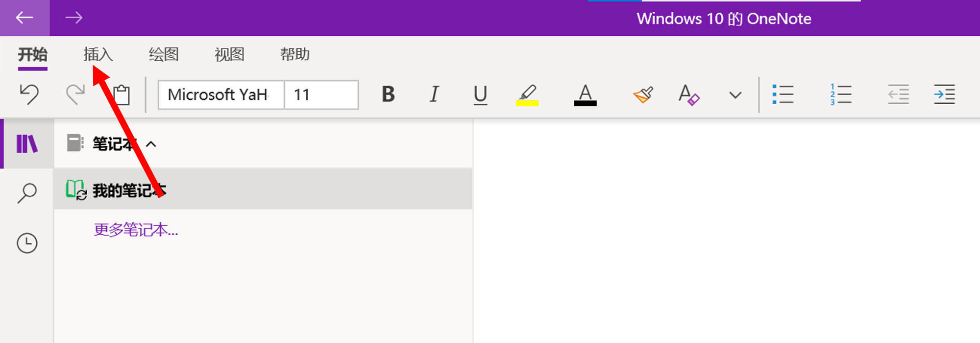Viewport: 980px width, 343px height.
Task: Apply the black font color
Action: click(x=585, y=94)
